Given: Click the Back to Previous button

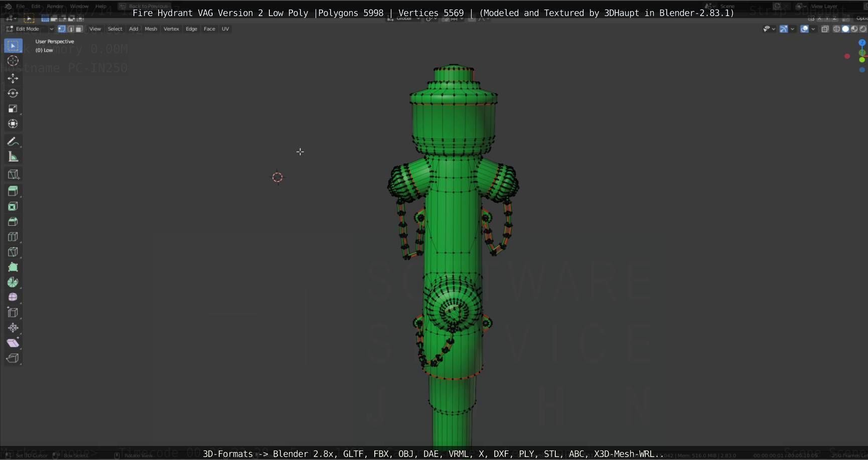Looking at the screenshot, I should pos(144,7).
